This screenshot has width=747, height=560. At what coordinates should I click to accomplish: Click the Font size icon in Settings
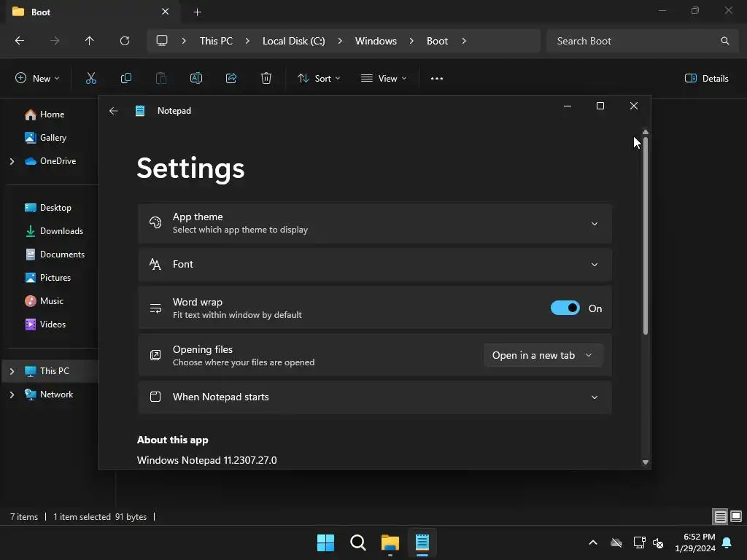[155, 264]
